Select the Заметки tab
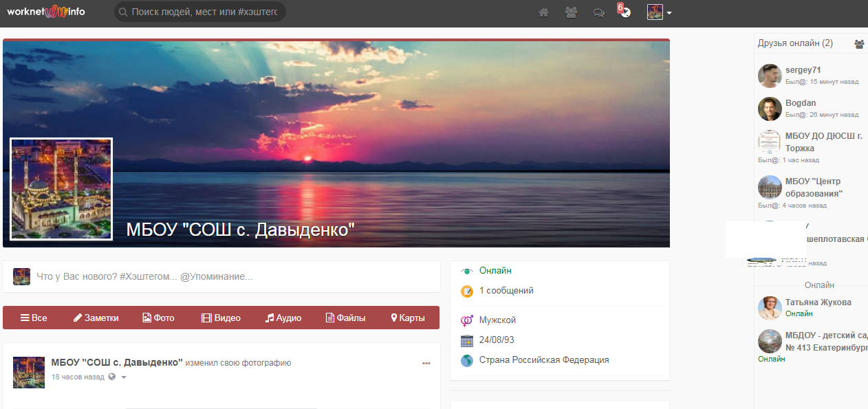This screenshot has height=409, width=868. pyautogui.click(x=96, y=318)
